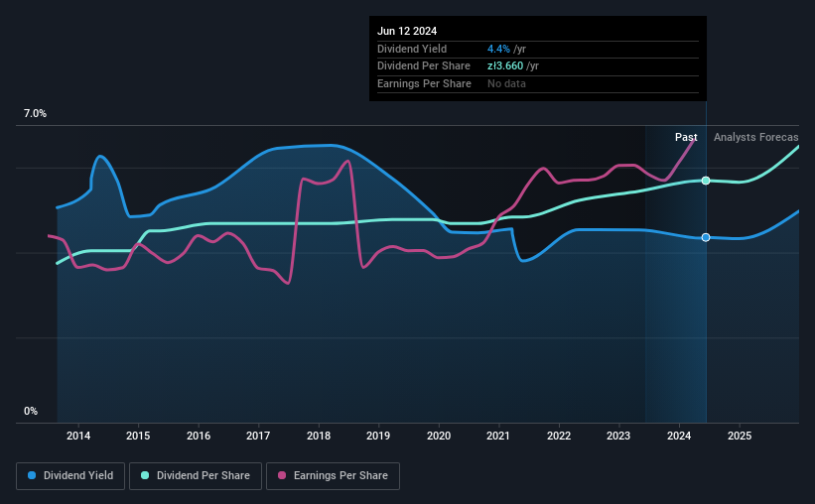Toggle the Dividend Per Share legend button

tap(196, 476)
